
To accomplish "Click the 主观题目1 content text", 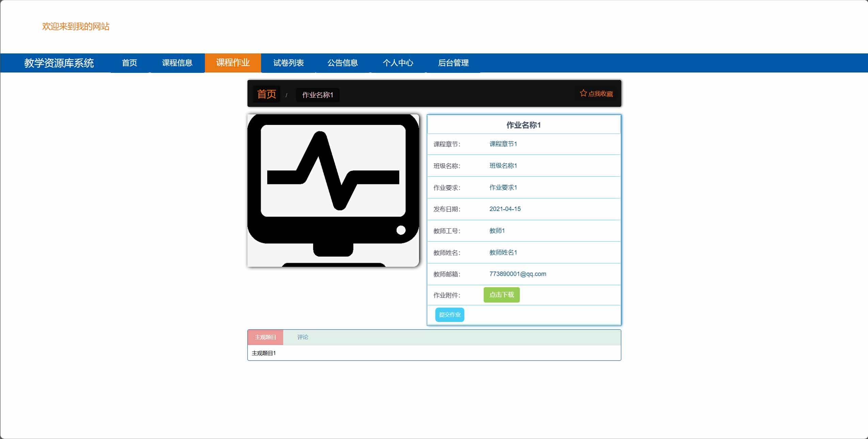I will click(264, 353).
